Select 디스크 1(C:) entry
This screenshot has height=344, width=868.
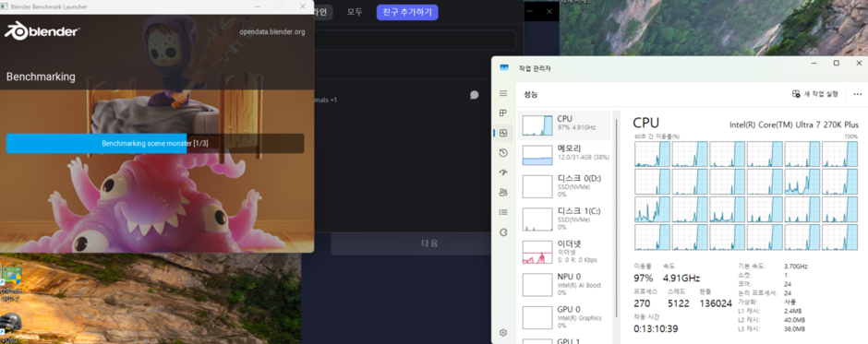click(x=564, y=219)
